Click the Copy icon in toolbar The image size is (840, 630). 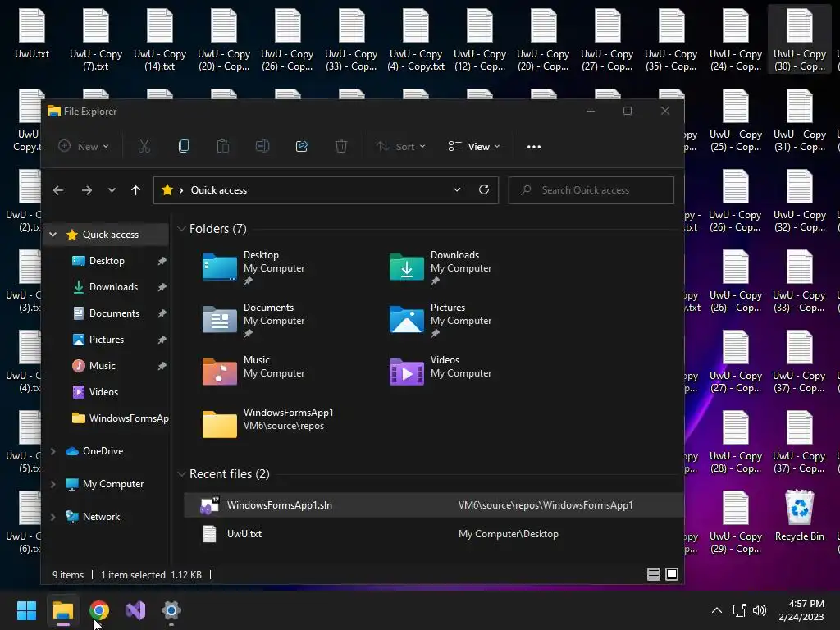click(183, 146)
